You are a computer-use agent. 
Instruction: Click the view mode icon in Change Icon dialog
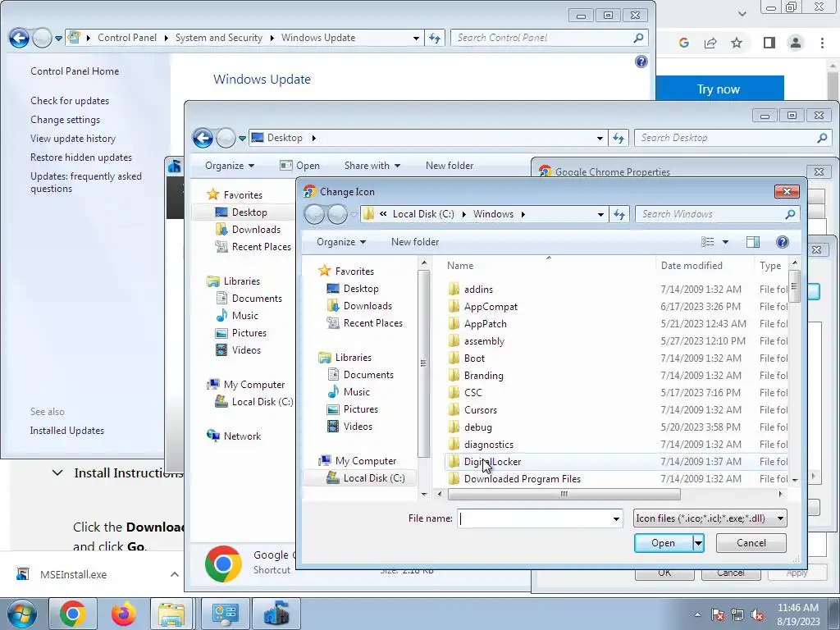[708, 242]
